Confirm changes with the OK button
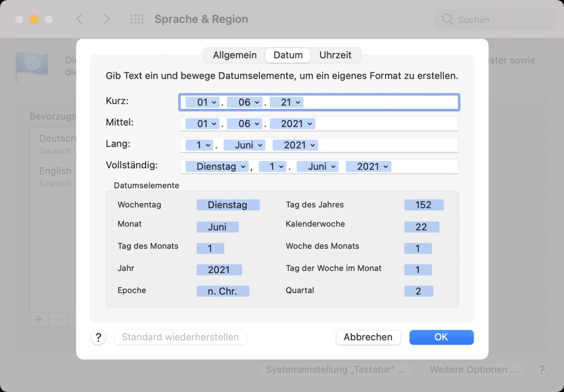 coord(441,337)
